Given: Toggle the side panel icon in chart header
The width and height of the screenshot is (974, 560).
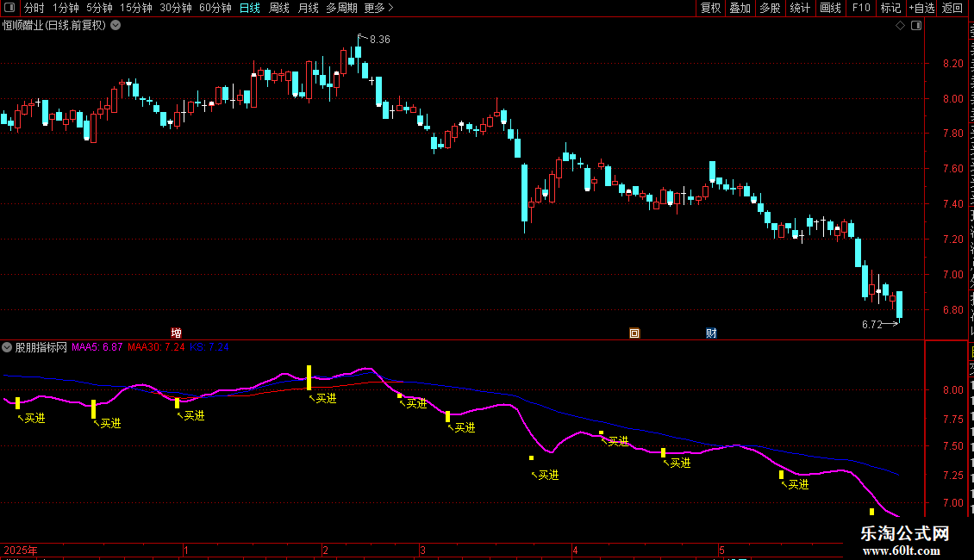Looking at the screenshot, I should 916,26.
